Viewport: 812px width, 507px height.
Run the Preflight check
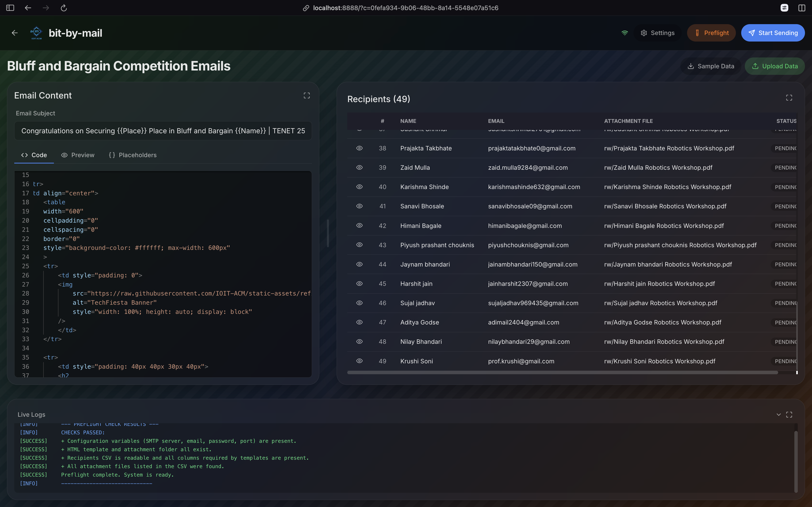click(x=711, y=33)
